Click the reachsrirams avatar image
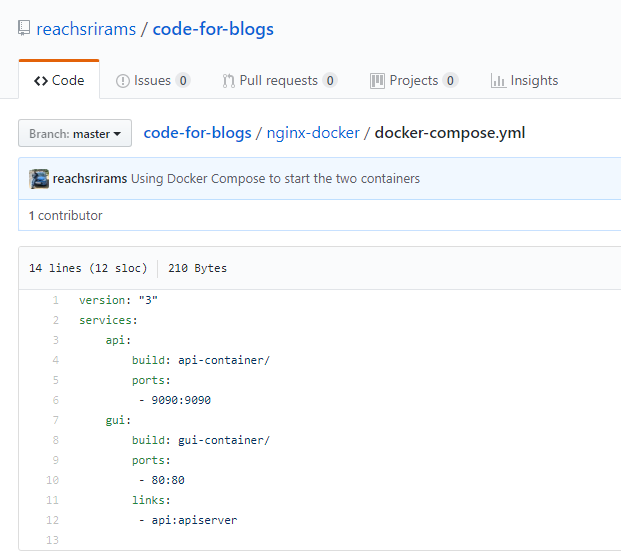Image resolution: width=621 pixels, height=555 pixels. tap(39, 179)
